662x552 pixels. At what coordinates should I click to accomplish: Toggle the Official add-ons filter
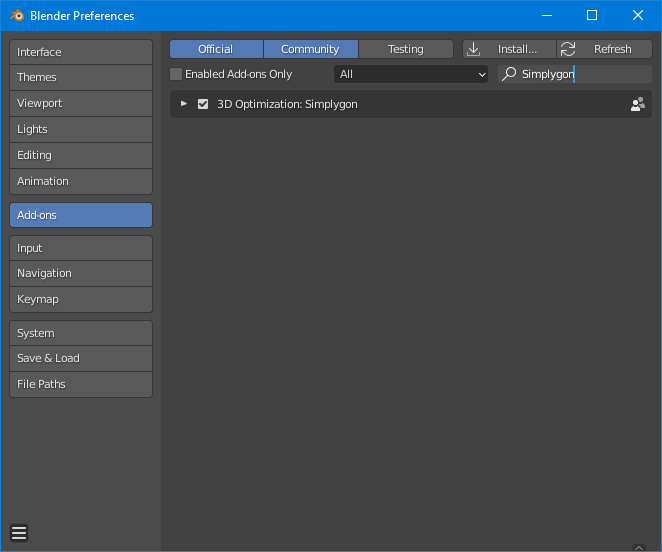tap(216, 49)
